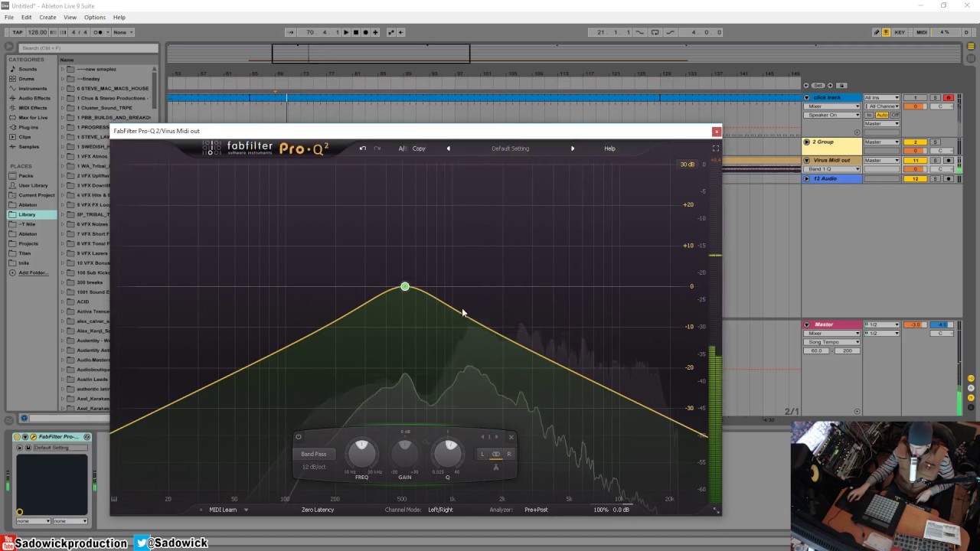Change the Zero Latency processing mode

coord(318,510)
